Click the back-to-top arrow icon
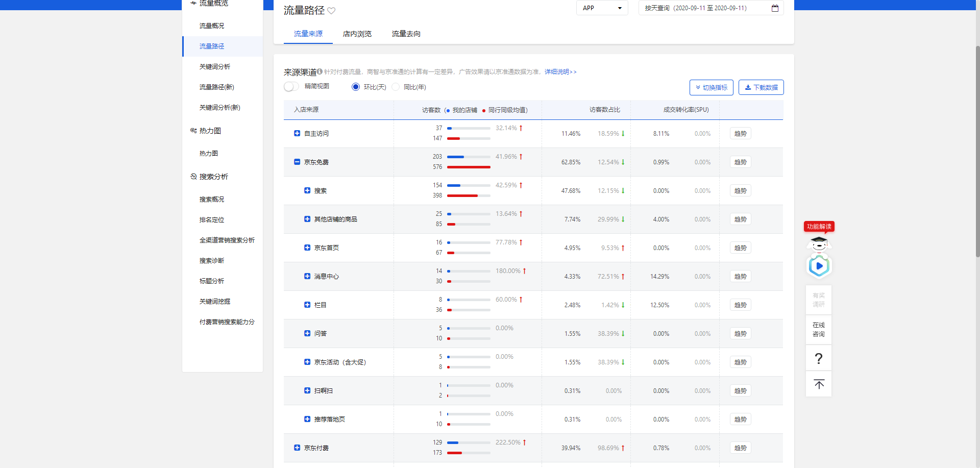Image resolution: width=980 pixels, height=468 pixels. pos(819,383)
